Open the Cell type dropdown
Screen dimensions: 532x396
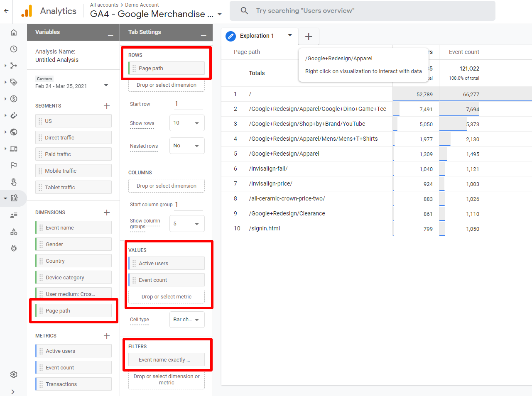point(187,320)
